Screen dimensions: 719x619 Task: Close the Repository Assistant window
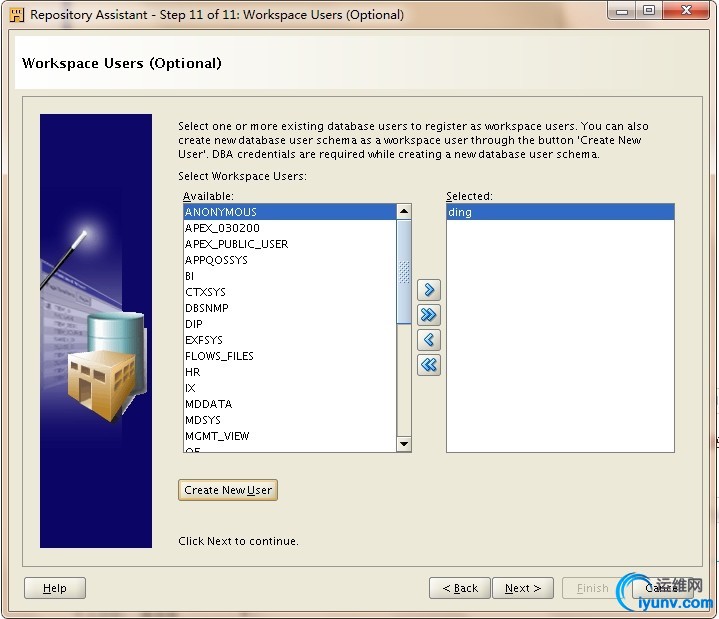tap(686, 11)
